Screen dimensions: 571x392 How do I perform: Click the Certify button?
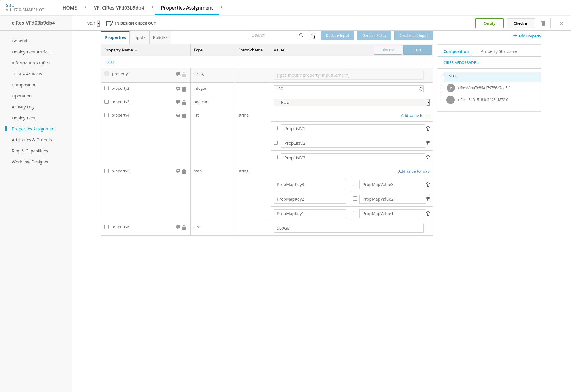[x=490, y=23]
